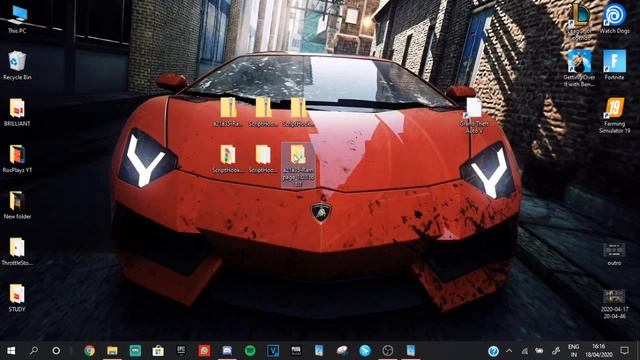Select the 2020-04-17 video file
Viewport: 640px width, 360px height.
coord(614,304)
